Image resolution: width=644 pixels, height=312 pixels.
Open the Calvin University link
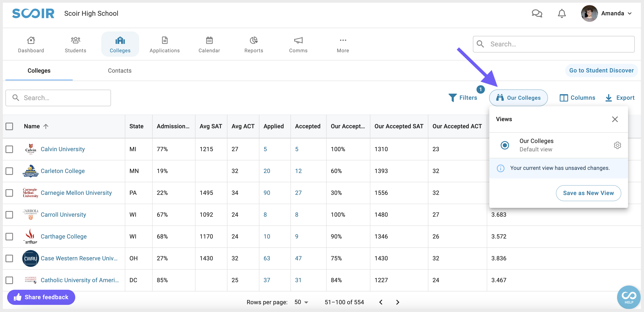click(62, 149)
